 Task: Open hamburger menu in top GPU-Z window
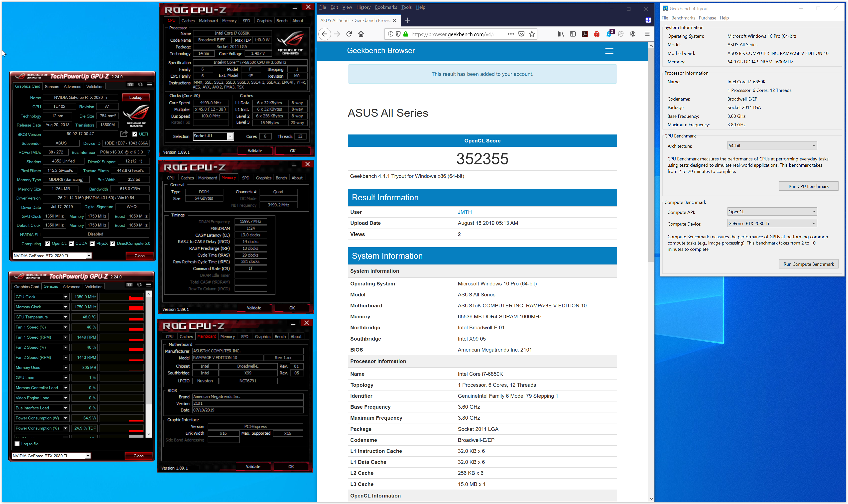tap(150, 85)
